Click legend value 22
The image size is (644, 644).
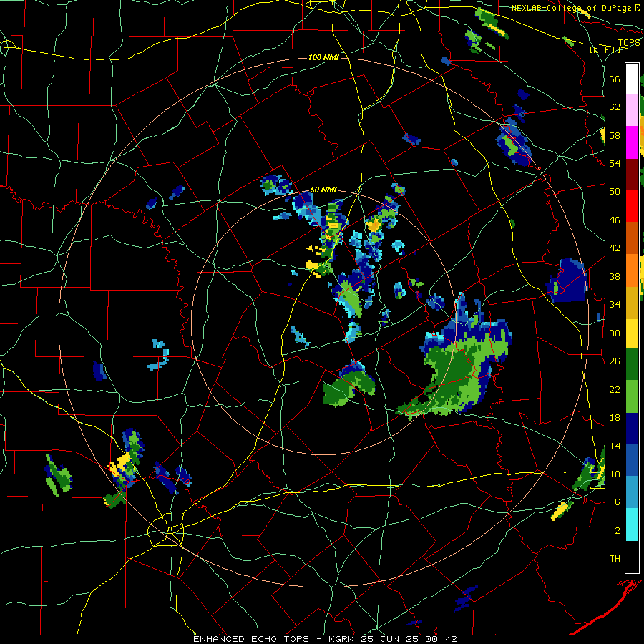(x=615, y=389)
